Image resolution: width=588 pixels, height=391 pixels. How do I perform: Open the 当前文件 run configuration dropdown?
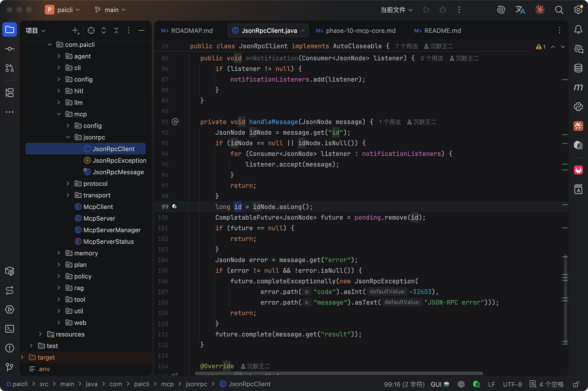click(x=397, y=10)
